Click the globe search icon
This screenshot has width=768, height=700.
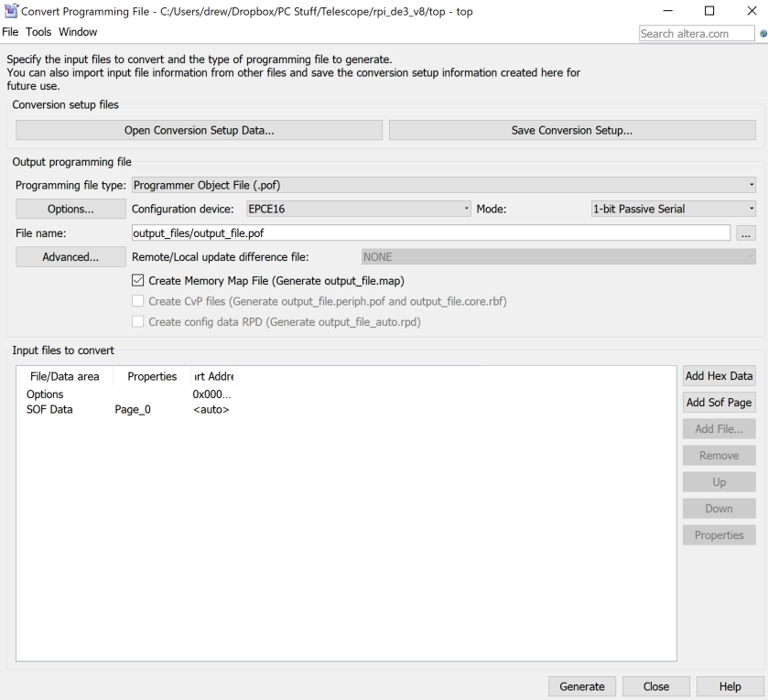[x=763, y=33]
